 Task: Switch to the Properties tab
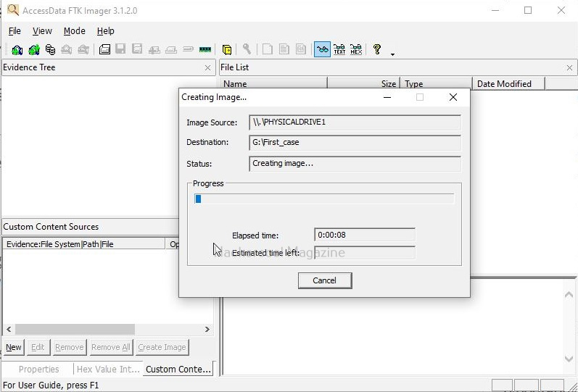(38, 369)
